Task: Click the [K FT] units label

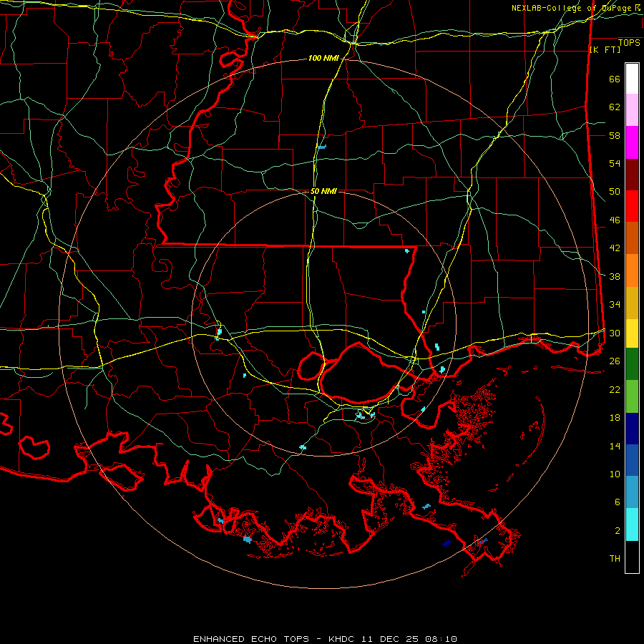Action: pyautogui.click(x=605, y=50)
